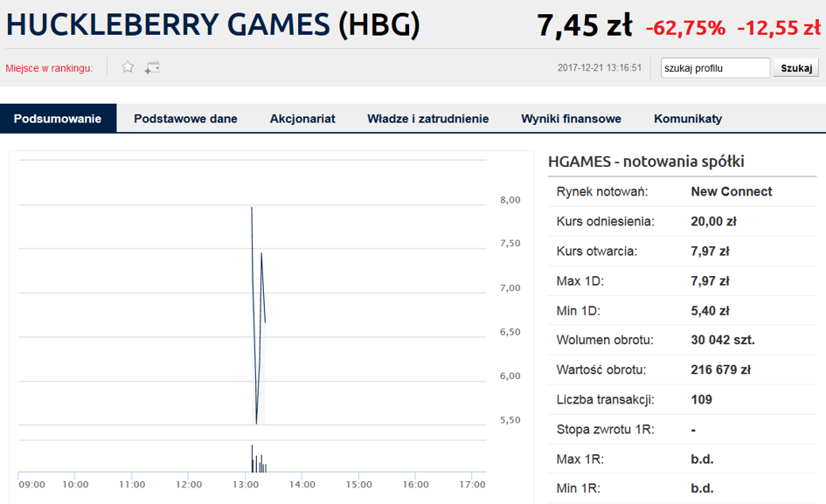Click the 09:00 time axis label
This screenshot has height=504, width=826.
(x=31, y=485)
